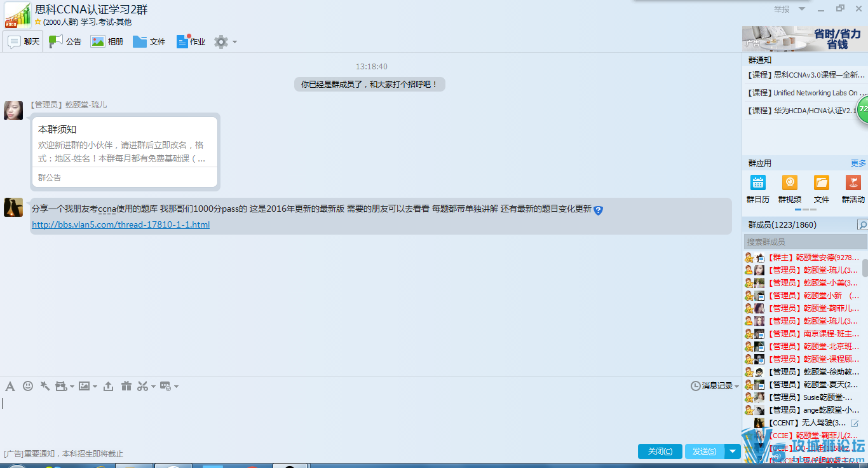The height and width of the screenshot is (468, 868).
Task: Select member 南京课程-班主
Action: click(x=802, y=334)
